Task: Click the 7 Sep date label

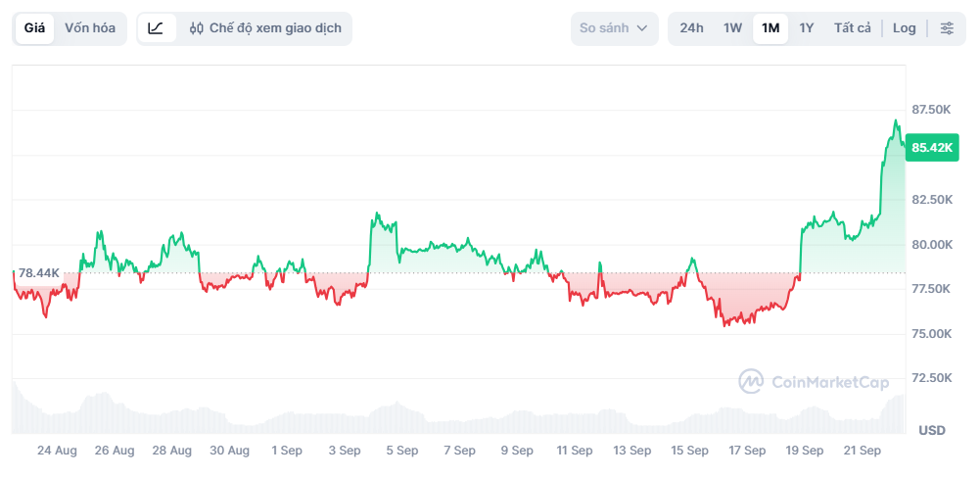Action: click(x=459, y=451)
